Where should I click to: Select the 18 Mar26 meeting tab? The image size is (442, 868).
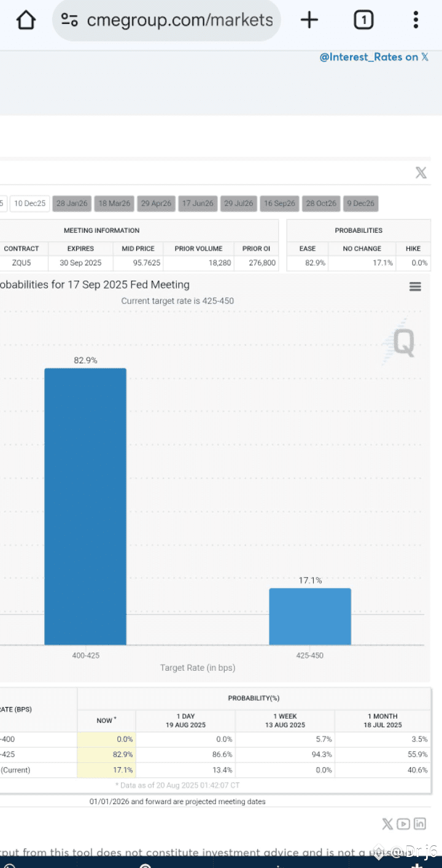[114, 203]
